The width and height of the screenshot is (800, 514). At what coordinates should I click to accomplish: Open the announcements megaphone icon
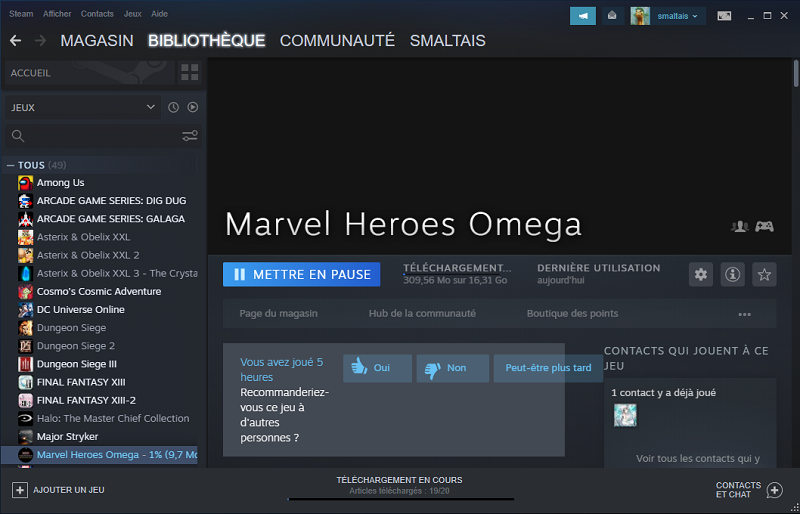[x=583, y=16]
